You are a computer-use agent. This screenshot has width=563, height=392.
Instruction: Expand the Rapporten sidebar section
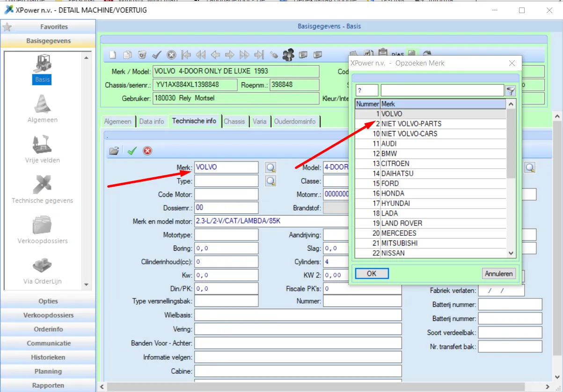(x=48, y=385)
